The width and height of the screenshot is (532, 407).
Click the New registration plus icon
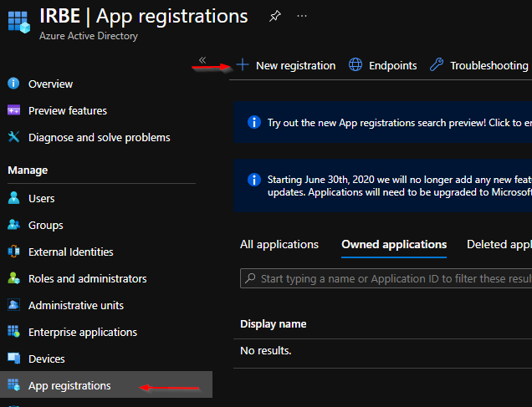(x=243, y=64)
